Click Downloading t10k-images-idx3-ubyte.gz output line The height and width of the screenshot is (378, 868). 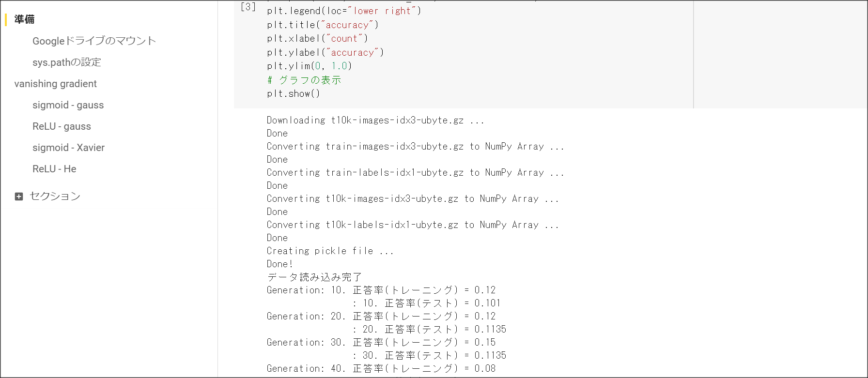(x=375, y=121)
